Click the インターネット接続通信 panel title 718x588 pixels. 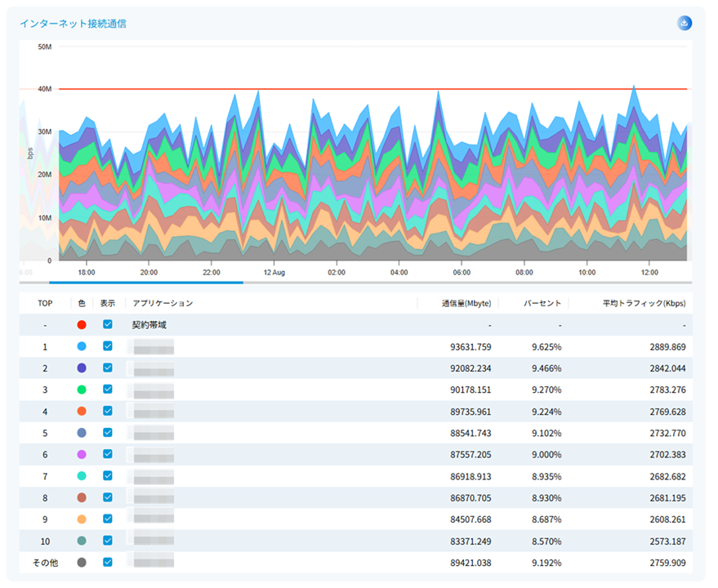(73, 24)
